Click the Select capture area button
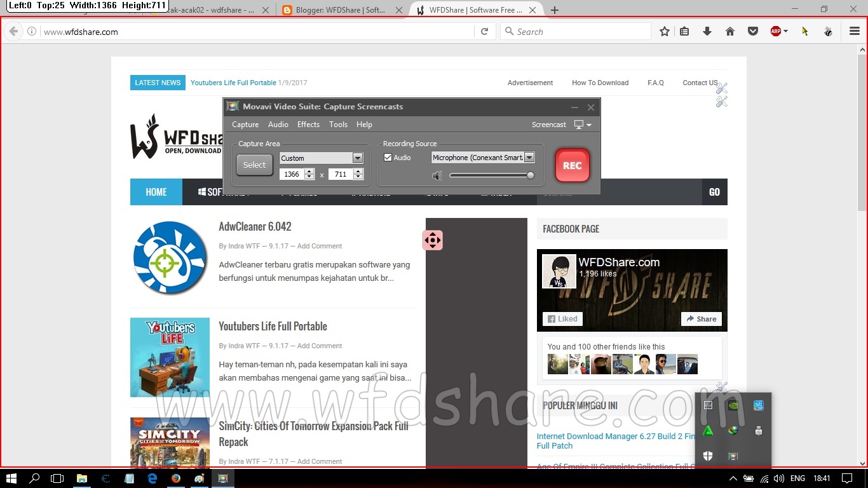Screen dimensions: 868x488 pos(254,165)
